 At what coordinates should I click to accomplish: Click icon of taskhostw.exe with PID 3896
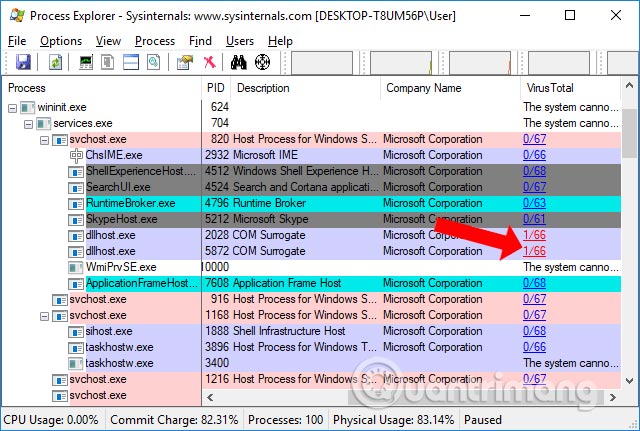[76, 348]
